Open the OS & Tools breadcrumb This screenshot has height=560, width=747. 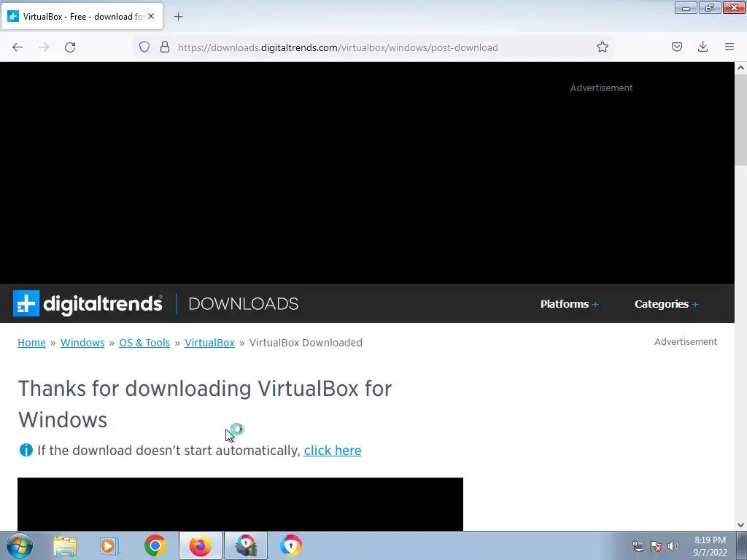(144, 343)
